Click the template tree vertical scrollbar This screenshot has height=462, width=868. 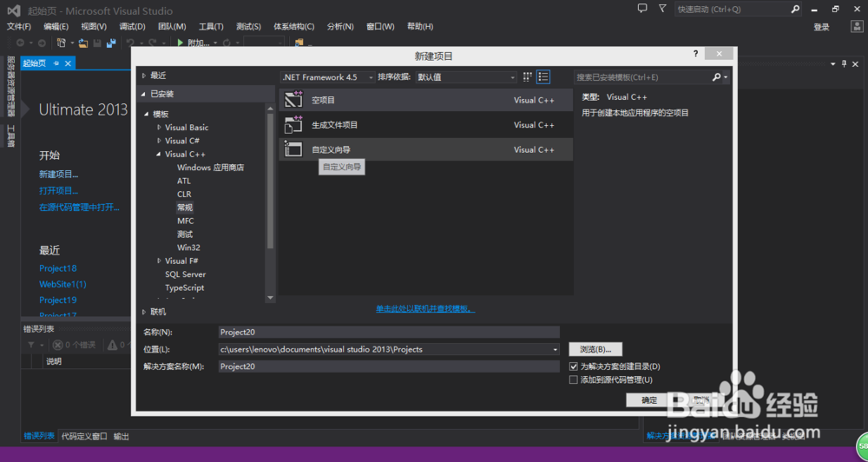(270, 180)
